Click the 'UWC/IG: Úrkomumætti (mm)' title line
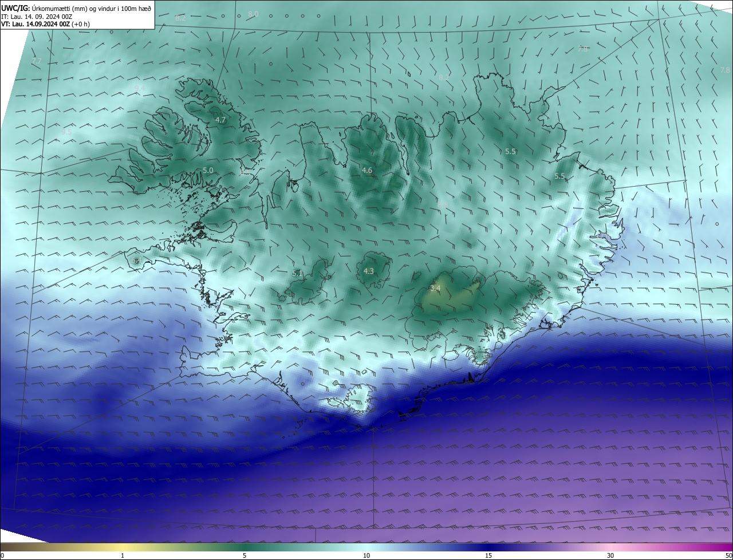This screenshot has width=733, height=560. coord(76,8)
